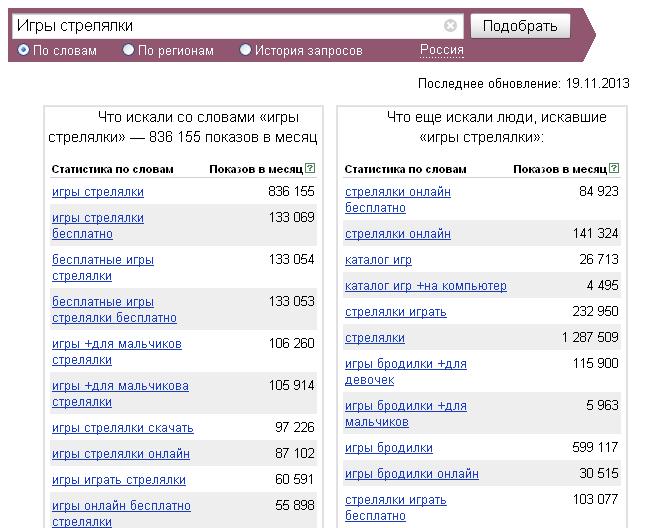
Task: Open 'игры онлайн бесплатно стрелялки' link
Action: tap(121, 514)
